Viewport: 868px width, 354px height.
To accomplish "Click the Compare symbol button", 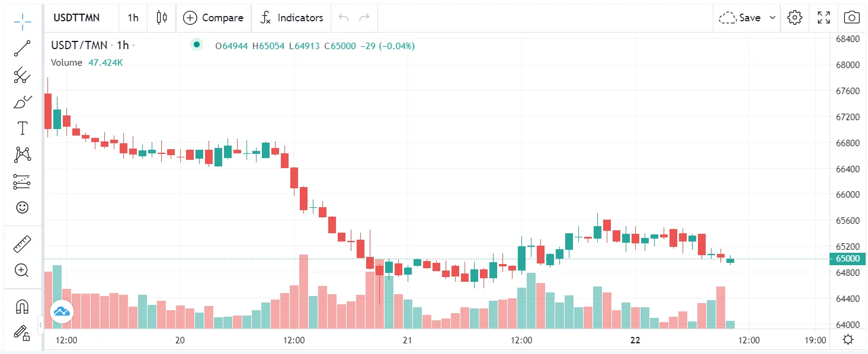I will (x=214, y=18).
